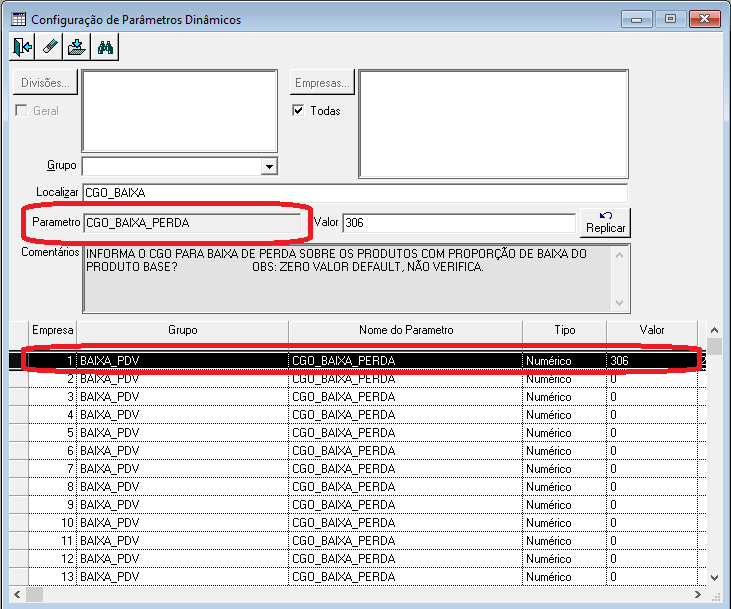This screenshot has width=731, height=609.
Task: Click the Comentários scrollbar down arrow
Action: [620, 303]
